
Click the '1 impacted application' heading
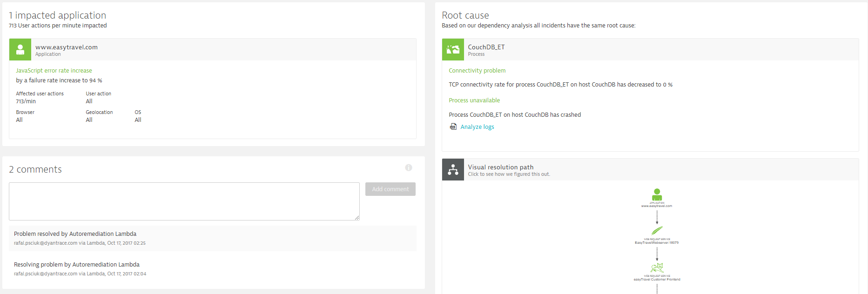click(x=57, y=15)
